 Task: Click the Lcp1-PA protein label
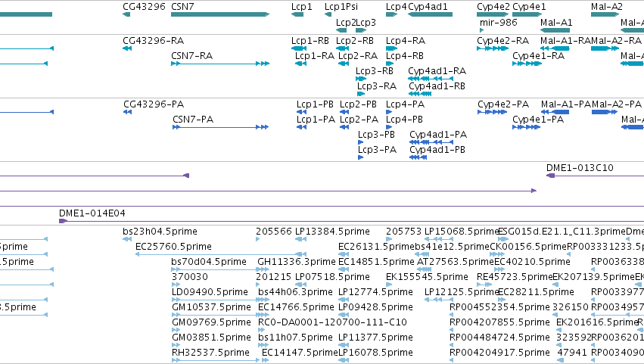316,120
